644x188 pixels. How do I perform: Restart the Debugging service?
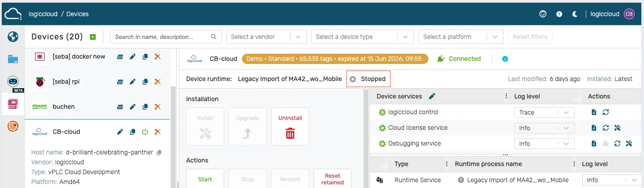617,144
